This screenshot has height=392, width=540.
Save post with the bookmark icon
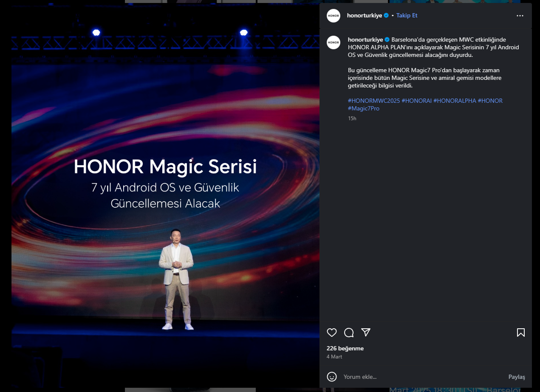pos(521,333)
